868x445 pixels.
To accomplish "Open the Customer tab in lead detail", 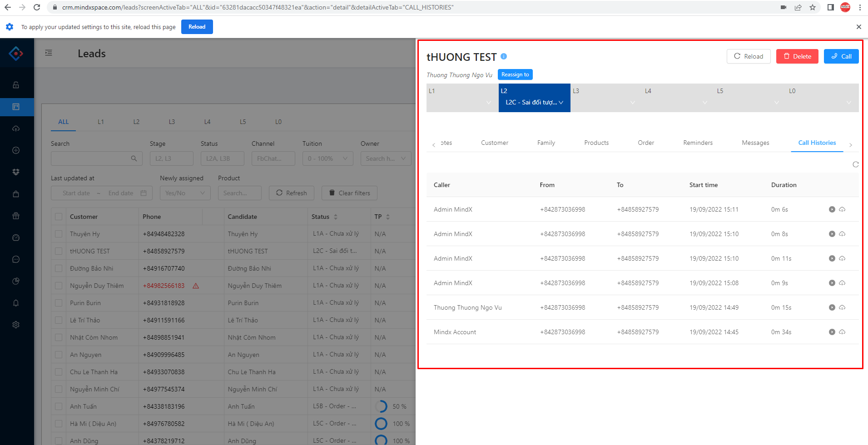I will point(494,143).
